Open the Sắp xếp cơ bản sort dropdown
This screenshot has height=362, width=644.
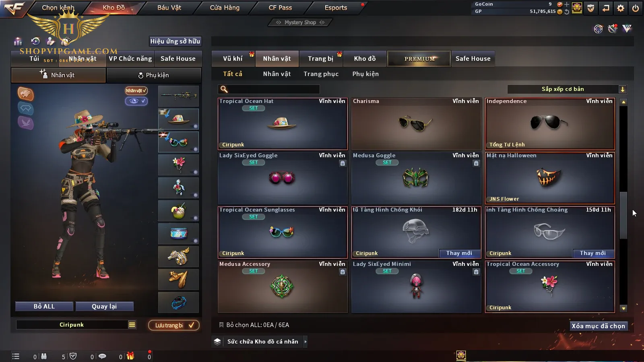point(567,89)
